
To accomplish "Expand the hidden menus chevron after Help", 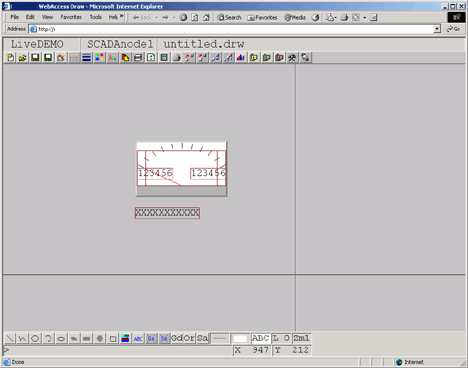I will click(122, 16).
